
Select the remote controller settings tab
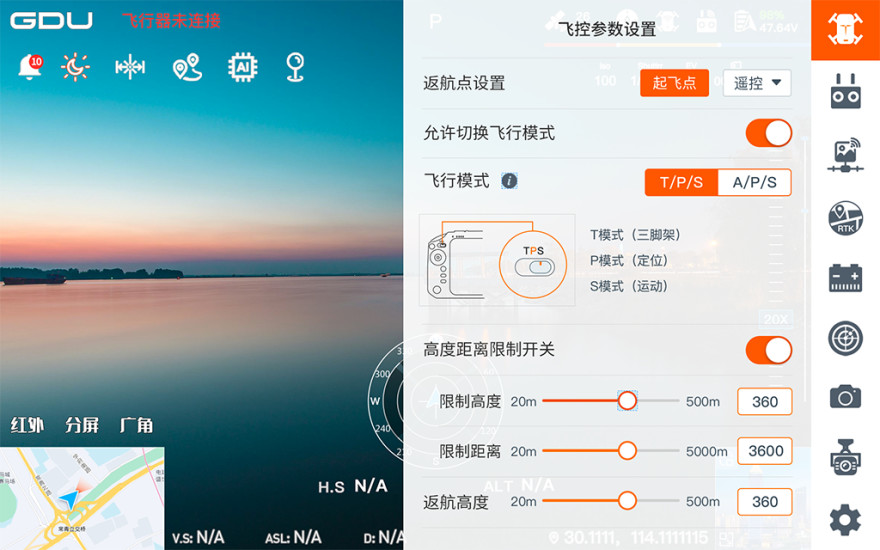coord(845,91)
